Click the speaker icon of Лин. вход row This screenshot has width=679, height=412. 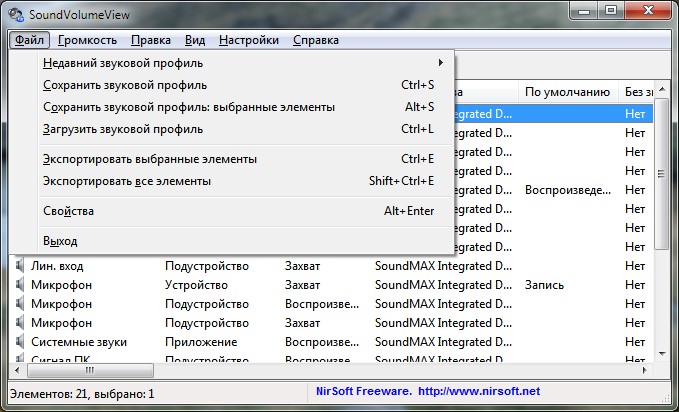(20, 266)
